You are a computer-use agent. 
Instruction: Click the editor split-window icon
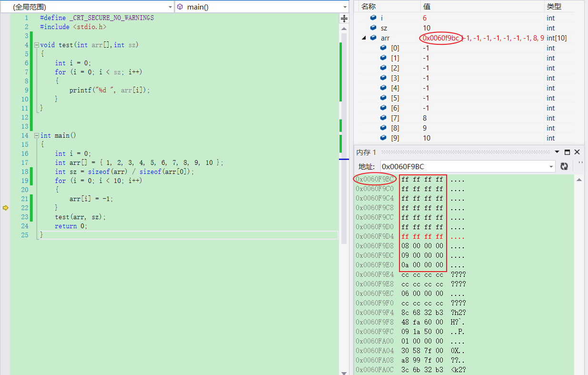tap(344, 19)
